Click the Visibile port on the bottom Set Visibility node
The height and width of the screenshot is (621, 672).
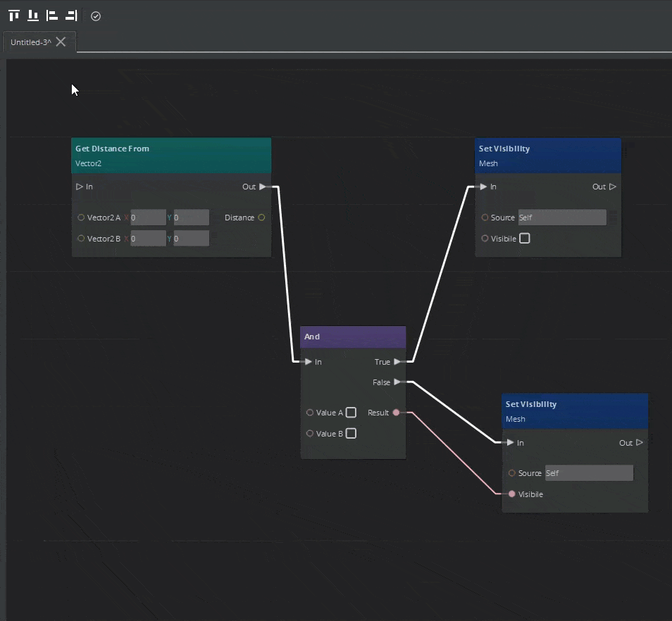(511, 494)
